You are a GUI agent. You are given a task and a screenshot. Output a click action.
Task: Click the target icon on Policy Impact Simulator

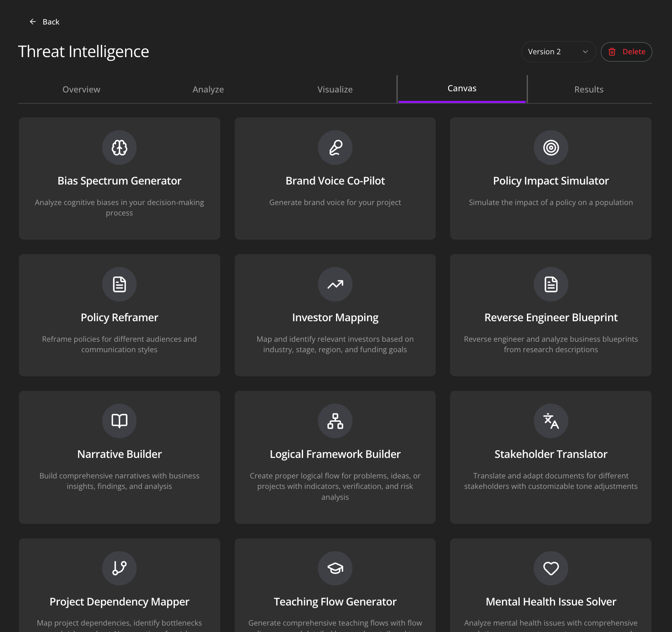pos(551,147)
